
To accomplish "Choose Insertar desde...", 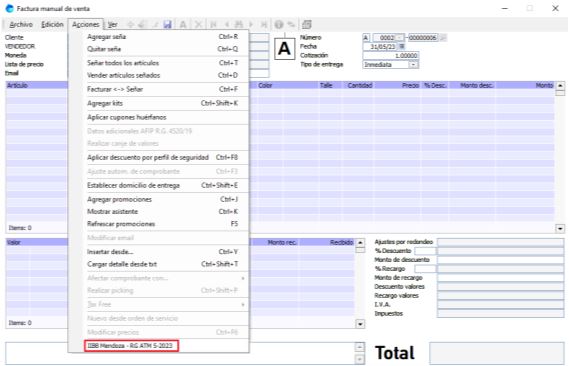I will pyautogui.click(x=159, y=252).
